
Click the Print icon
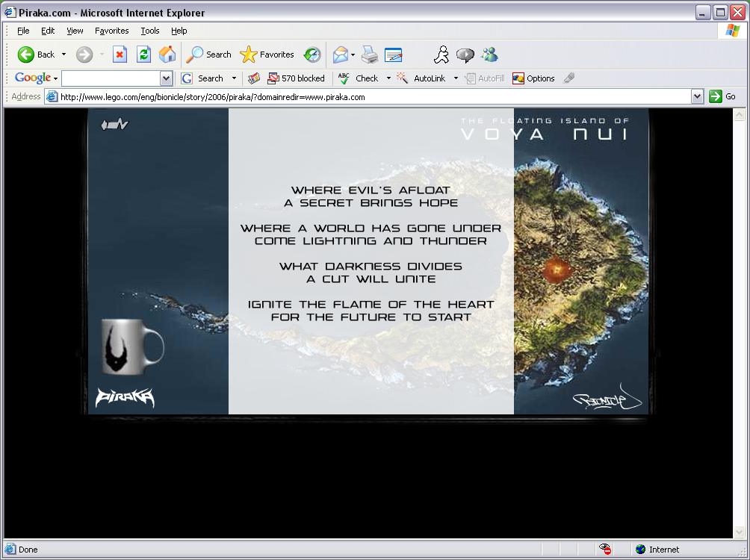(x=370, y=55)
